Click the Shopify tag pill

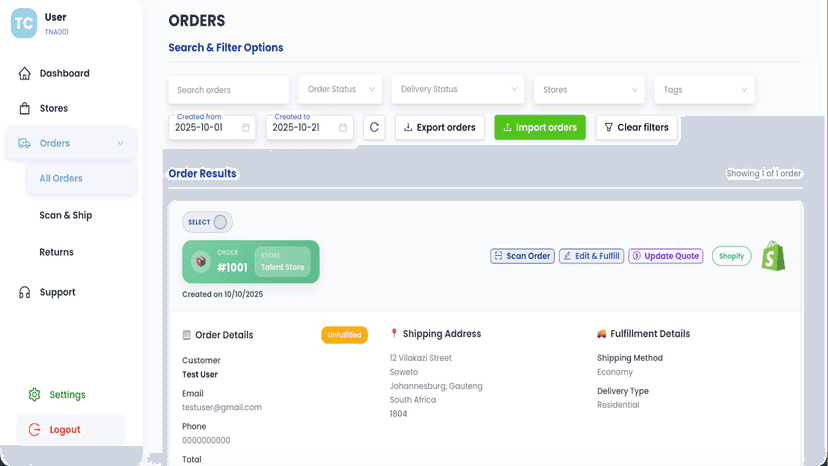pyautogui.click(x=731, y=256)
